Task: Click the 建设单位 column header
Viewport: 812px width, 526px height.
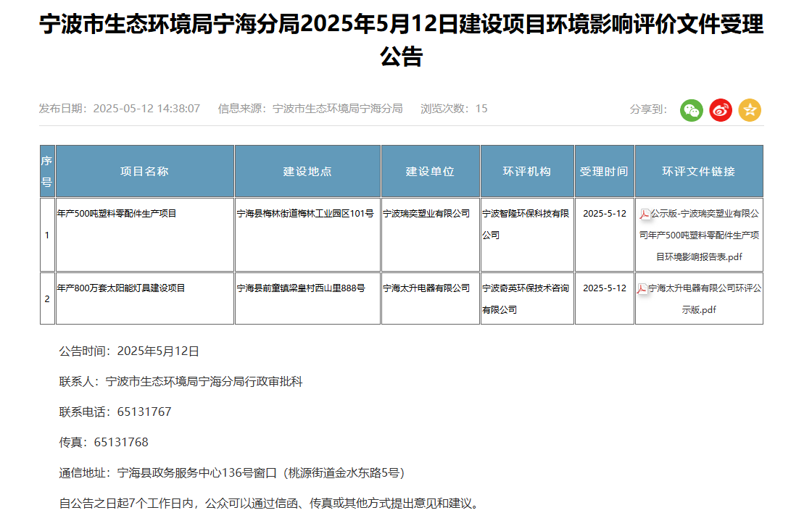Action: point(431,172)
